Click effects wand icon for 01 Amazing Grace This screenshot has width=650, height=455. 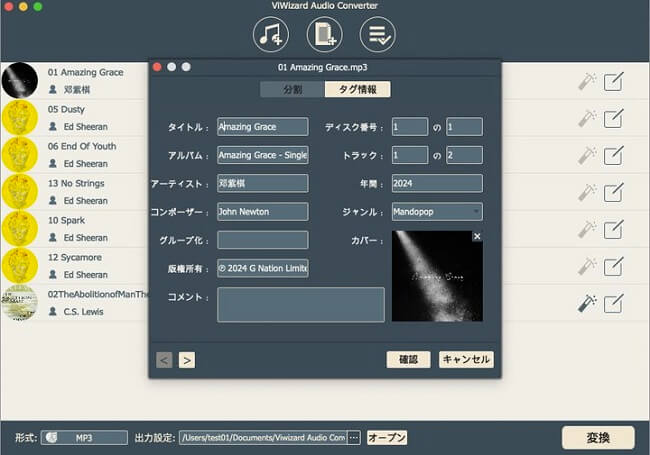pos(587,81)
